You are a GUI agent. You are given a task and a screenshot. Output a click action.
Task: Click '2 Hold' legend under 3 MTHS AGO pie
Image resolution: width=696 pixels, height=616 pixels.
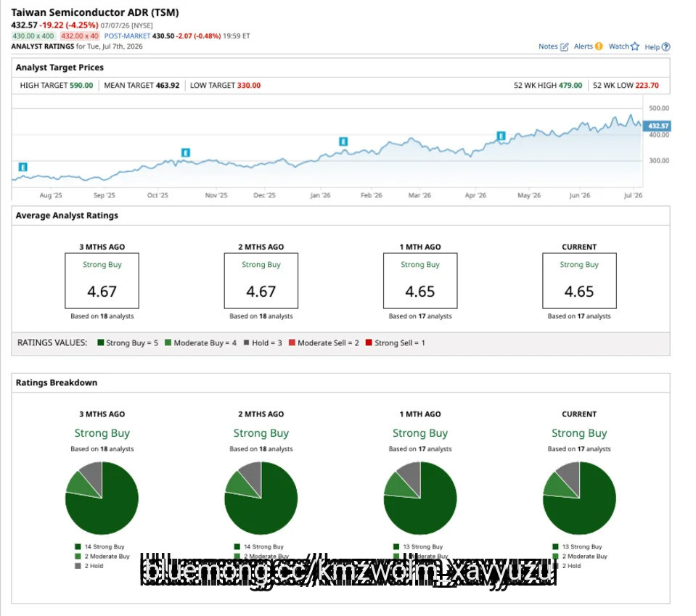pos(89,566)
